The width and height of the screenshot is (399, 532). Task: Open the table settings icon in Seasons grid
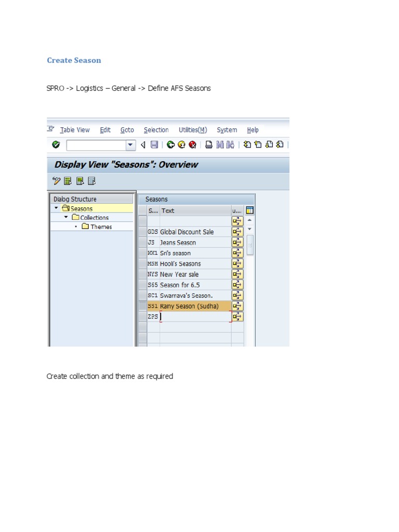click(250, 210)
